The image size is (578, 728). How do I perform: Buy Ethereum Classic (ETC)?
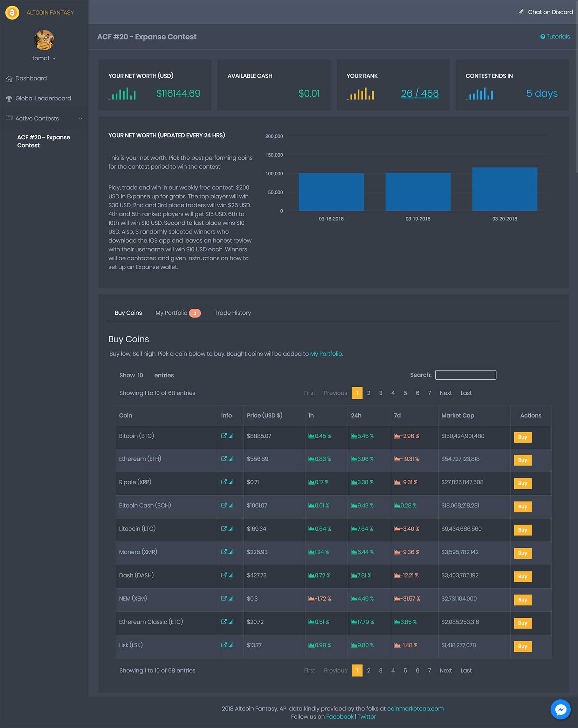coord(523,623)
